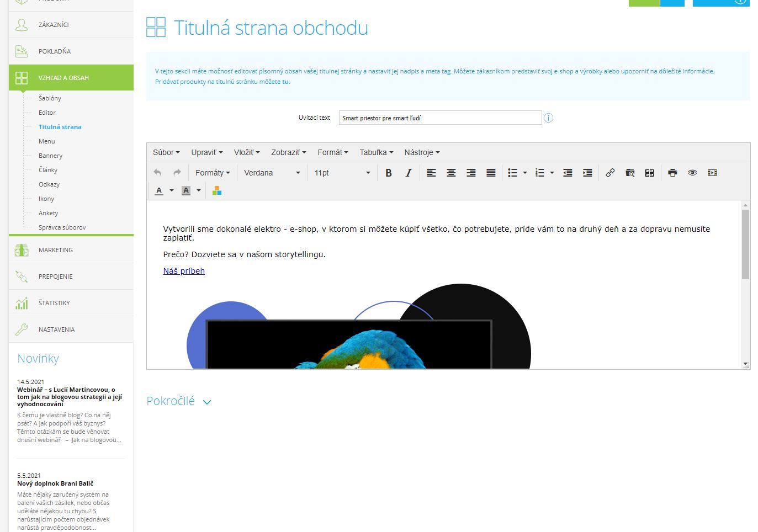Image resolution: width=758 pixels, height=532 pixels.
Task: Go to Ikony submenu item
Action: click(x=46, y=199)
